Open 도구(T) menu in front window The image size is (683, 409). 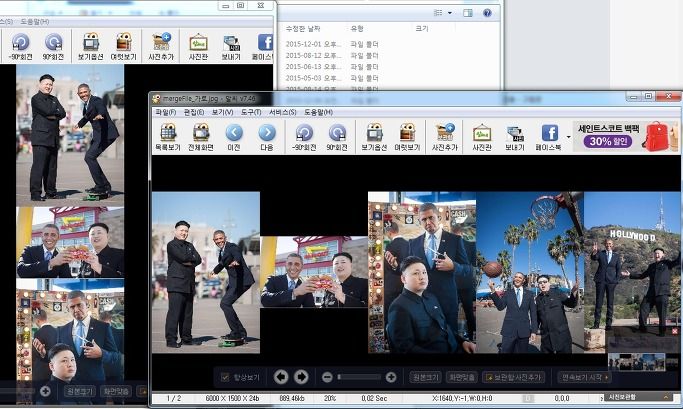251,112
